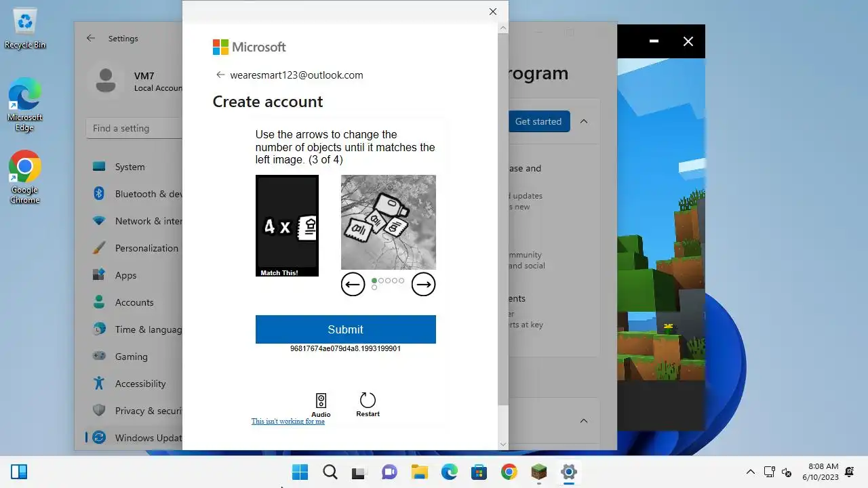Click the Find a setting search box
This screenshot has height=488, width=868.
tap(134, 128)
